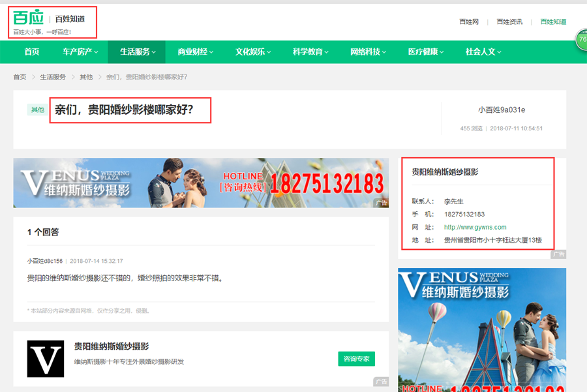587x392 pixels.
Task: Expand 医疗健康 navigation dropdown
Action: (x=426, y=52)
